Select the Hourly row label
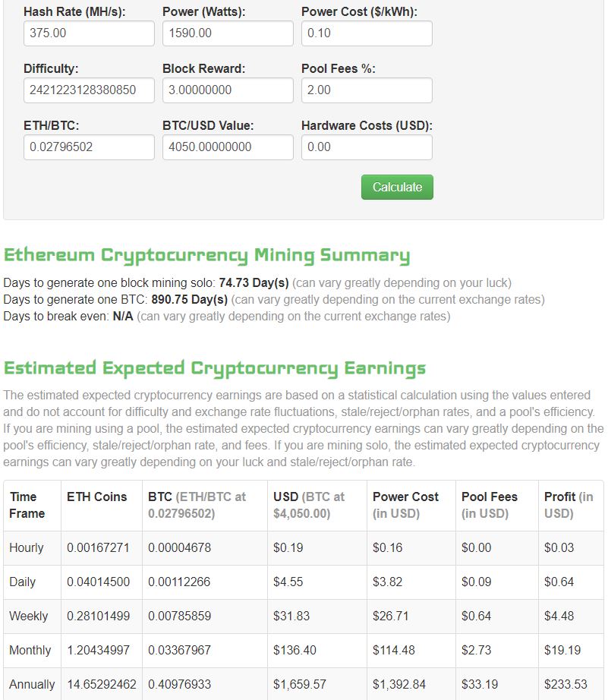 (x=27, y=547)
